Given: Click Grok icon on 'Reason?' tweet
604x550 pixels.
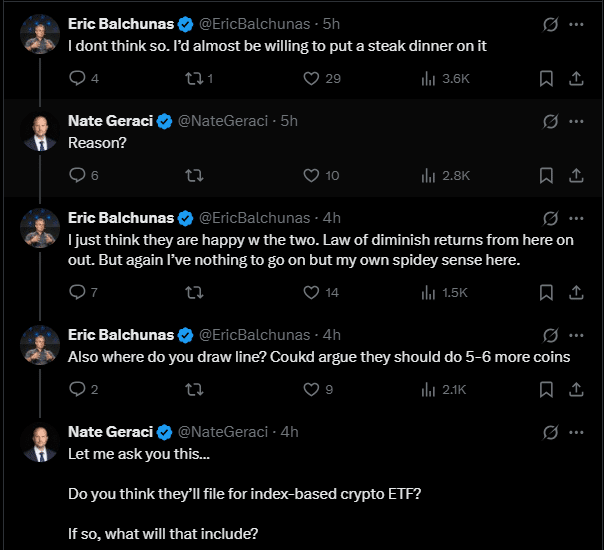Looking at the screenshot, I should tap(549, 121).
